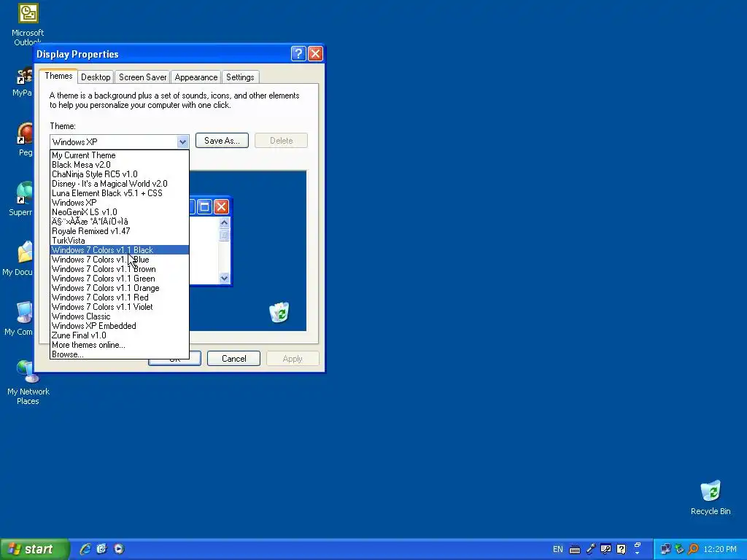Image resolution: width=747 pixels, height=560 pixels.
Task: Switch to the Themes tab
Action: (58, 76)
